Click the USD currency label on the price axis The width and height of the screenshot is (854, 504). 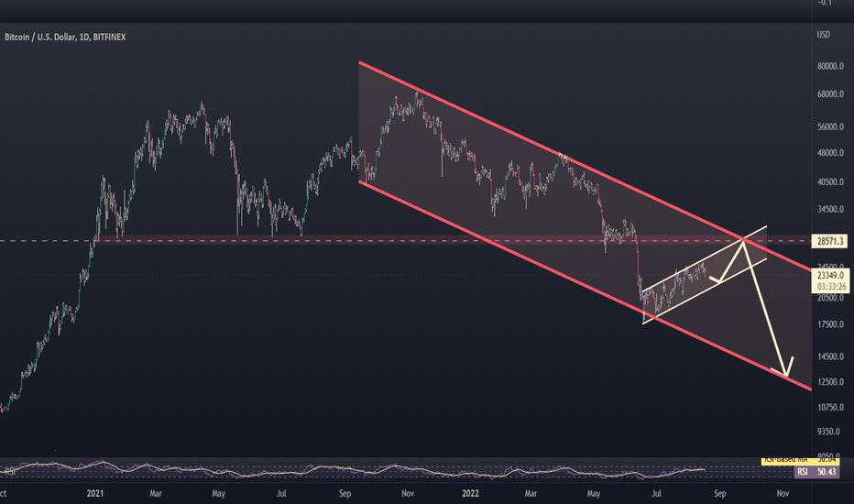pyautogui.click(x=823, y=34)
